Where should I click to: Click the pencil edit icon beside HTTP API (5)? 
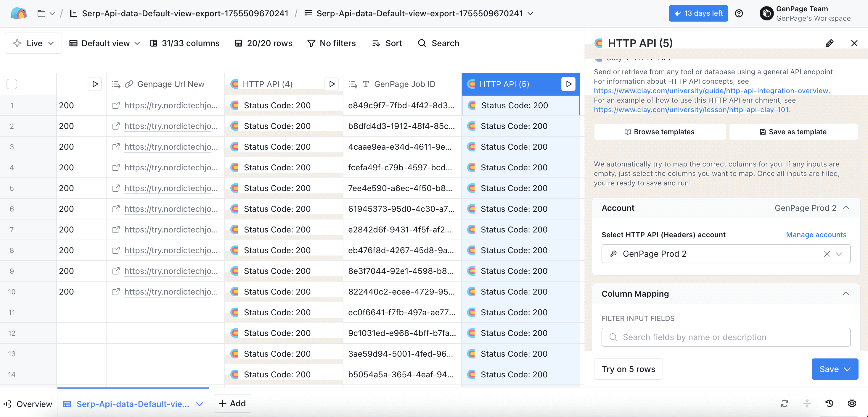click(x=829, y=43)
